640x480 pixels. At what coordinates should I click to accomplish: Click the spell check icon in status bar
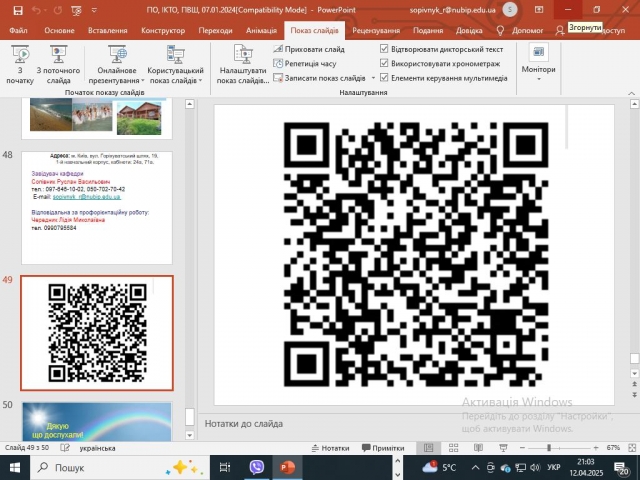pyautogui.click(x=65, y=448)
